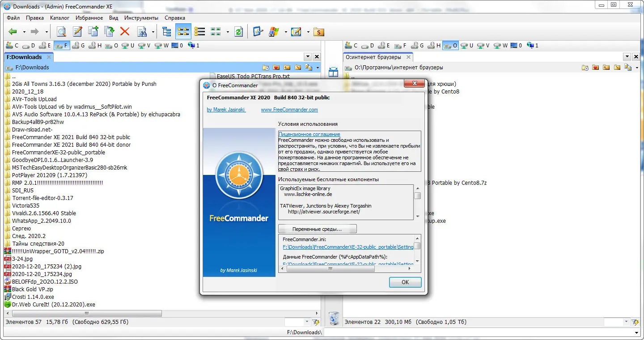Open the back history dropdown arrow
This screenshot has height=340, width=644.
click(24, 32)
